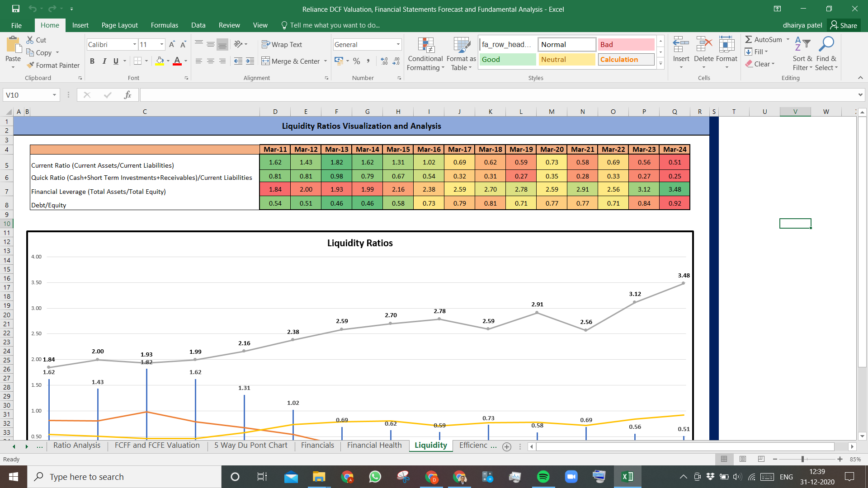Add a new sheet with plus icon
The height and width of the screenshot is (488, 868).
(507, 446)
